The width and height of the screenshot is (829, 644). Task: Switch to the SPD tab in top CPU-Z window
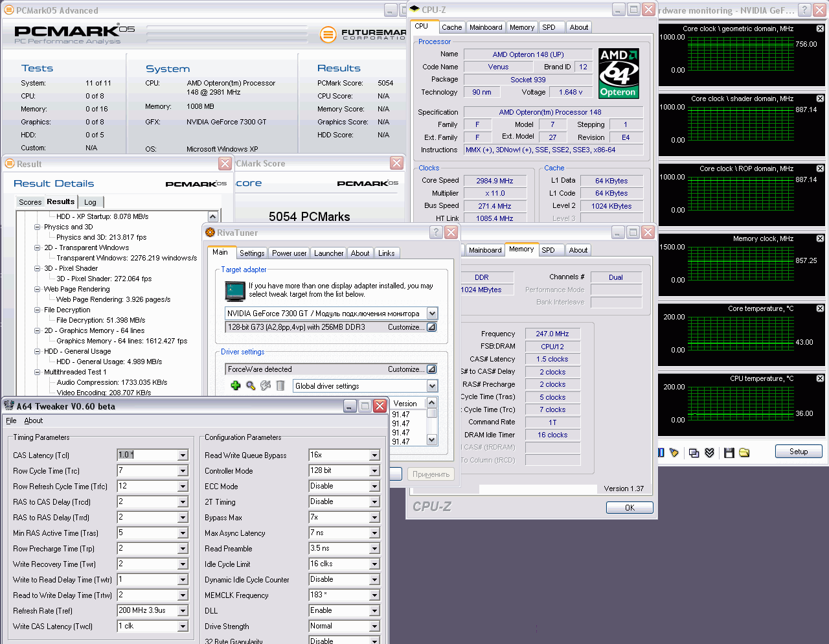point(549,27)
